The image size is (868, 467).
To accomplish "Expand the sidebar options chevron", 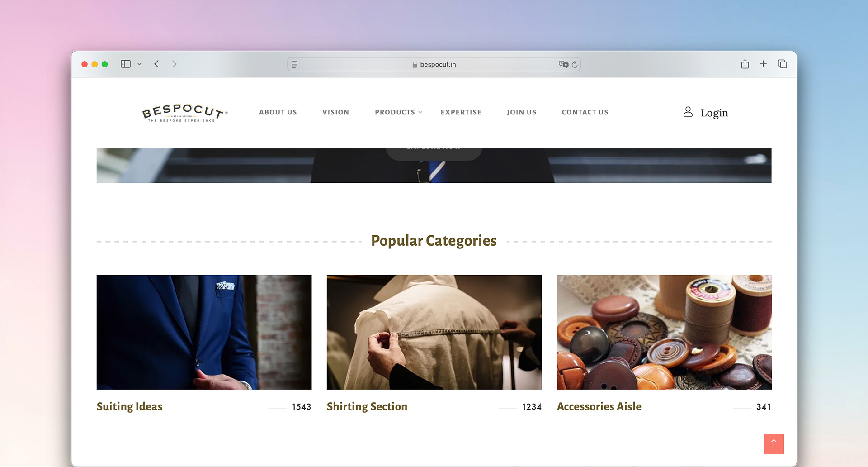I will 139,64.
